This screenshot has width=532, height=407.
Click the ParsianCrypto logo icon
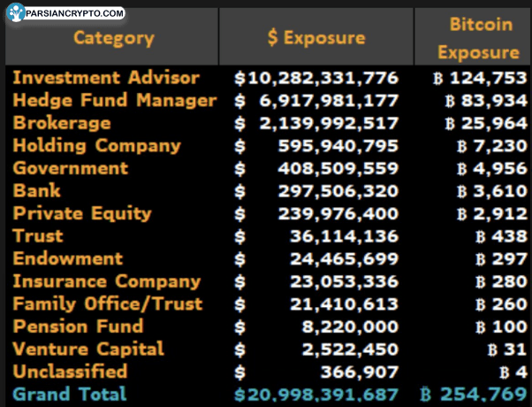point(16,12)
